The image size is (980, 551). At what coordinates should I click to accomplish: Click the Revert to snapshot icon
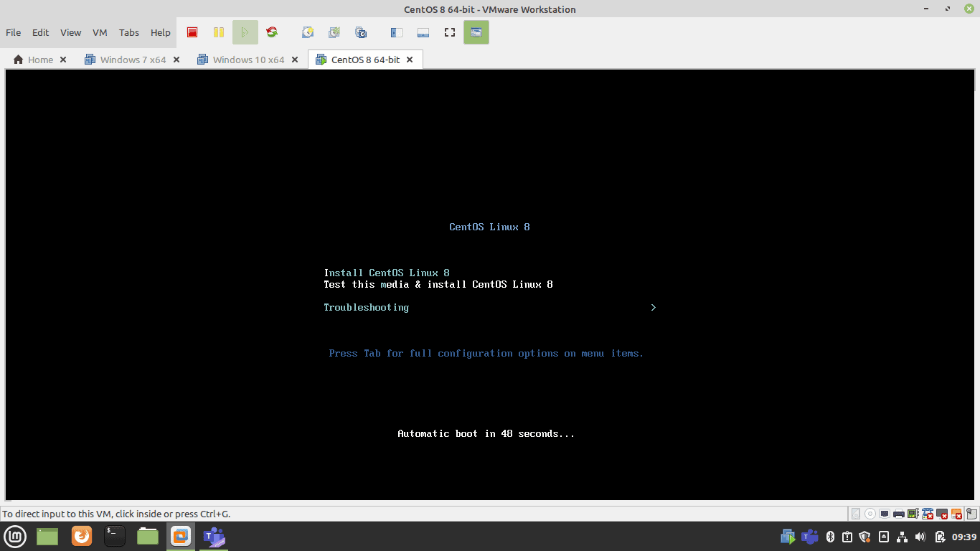[334, 32]
